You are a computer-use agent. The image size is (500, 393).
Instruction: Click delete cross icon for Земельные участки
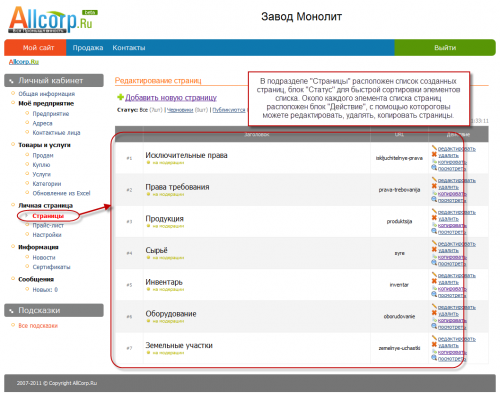434,344
